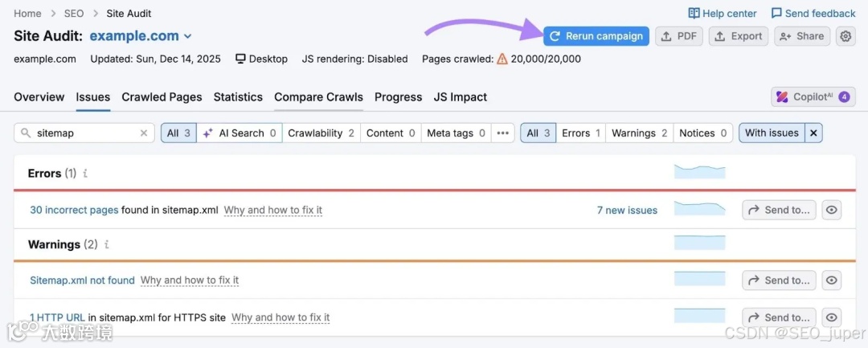868x348 pixels.
Task: Remove the With issues filter
Action: [813, 133]
